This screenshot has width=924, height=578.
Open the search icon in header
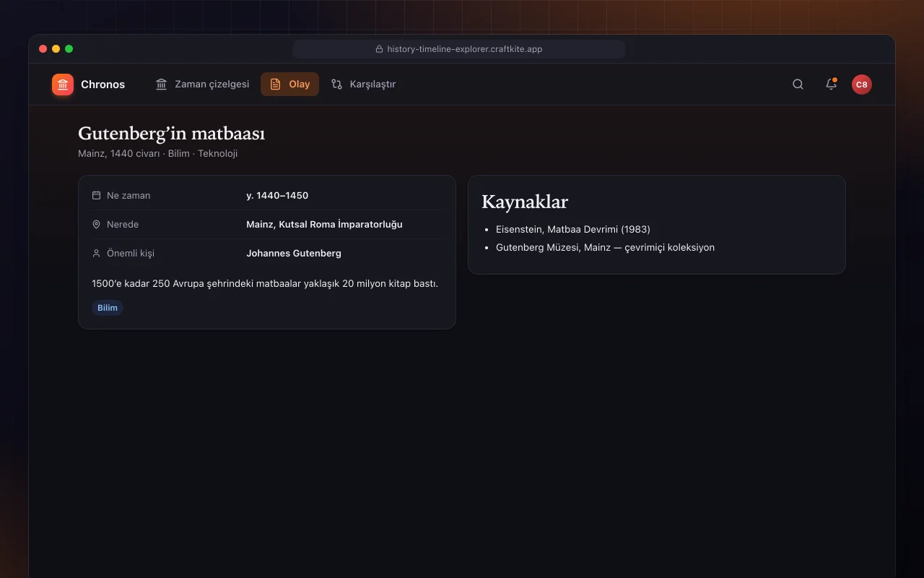pyautogui.click(x=798, y=85)
